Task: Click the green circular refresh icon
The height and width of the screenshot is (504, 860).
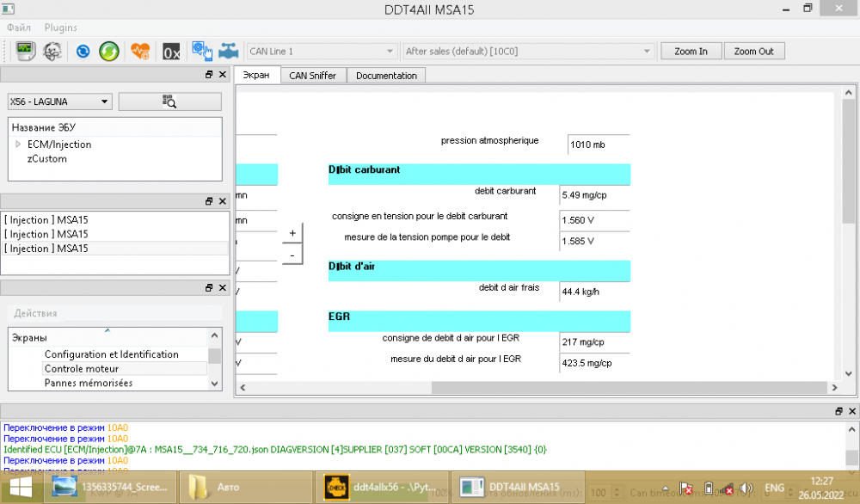Action: [x=109, y=51]
